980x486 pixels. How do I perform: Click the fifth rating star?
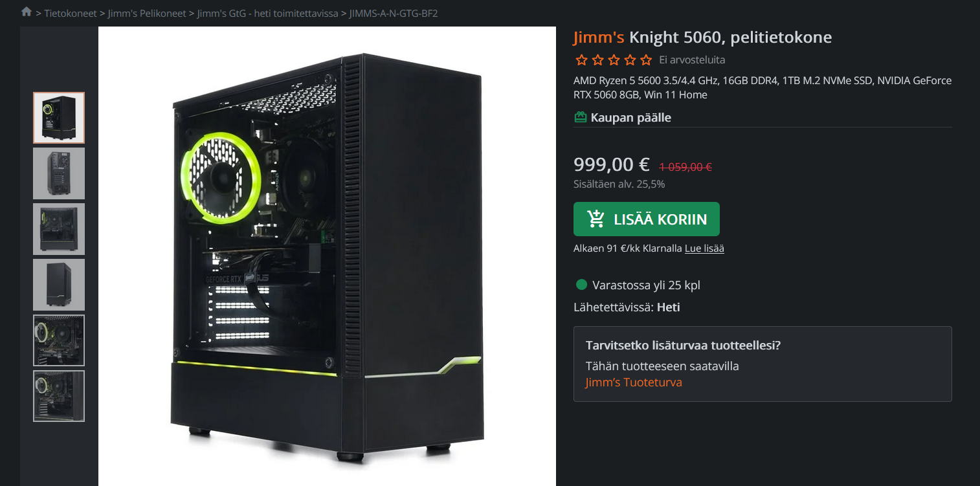click(646, 60)
